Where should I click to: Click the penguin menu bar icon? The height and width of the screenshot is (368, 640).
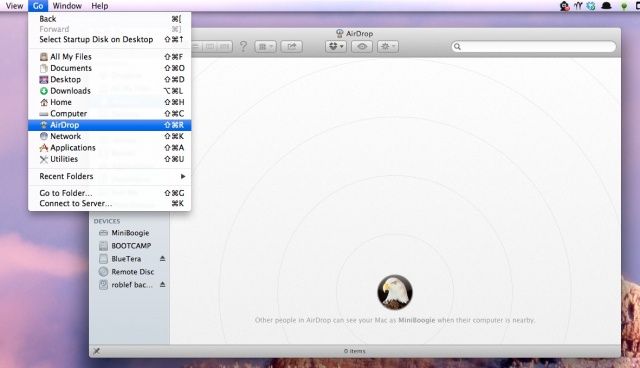click(x=564, y=6)
